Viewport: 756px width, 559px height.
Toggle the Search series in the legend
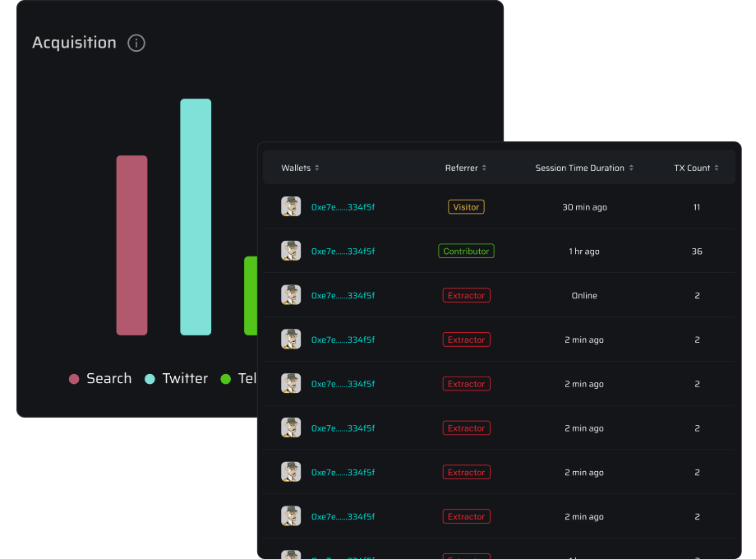coord(100,379)
